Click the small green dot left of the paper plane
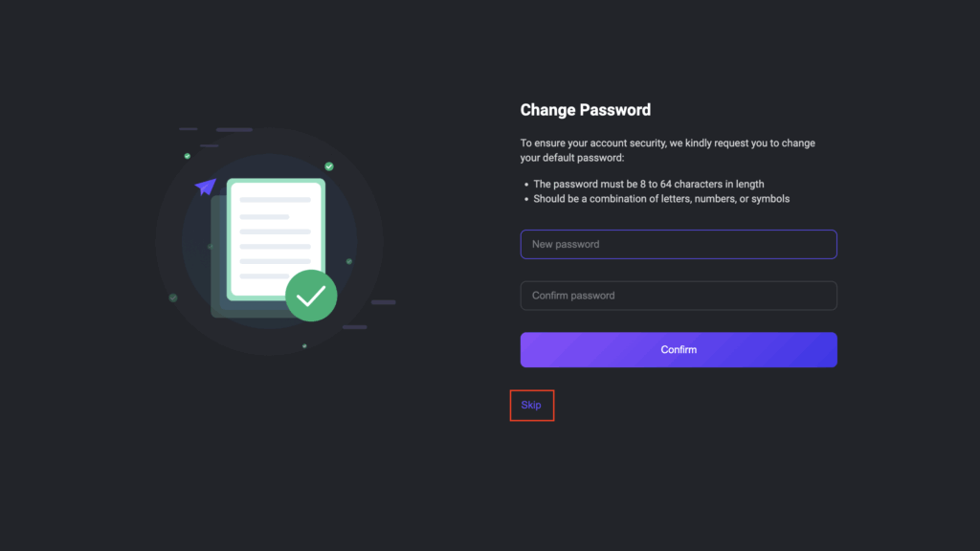The image size is (980, 551). coord(188,156)
